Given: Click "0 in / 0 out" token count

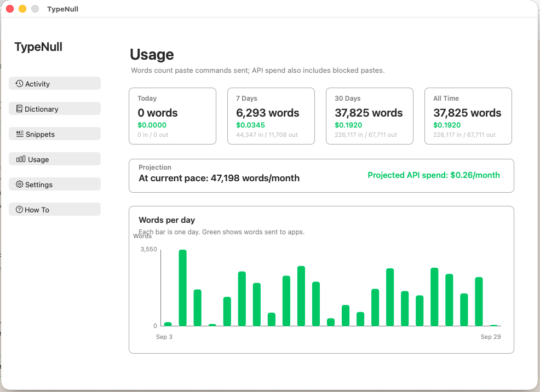Looking at the screenshot, I should pos(153,135).
